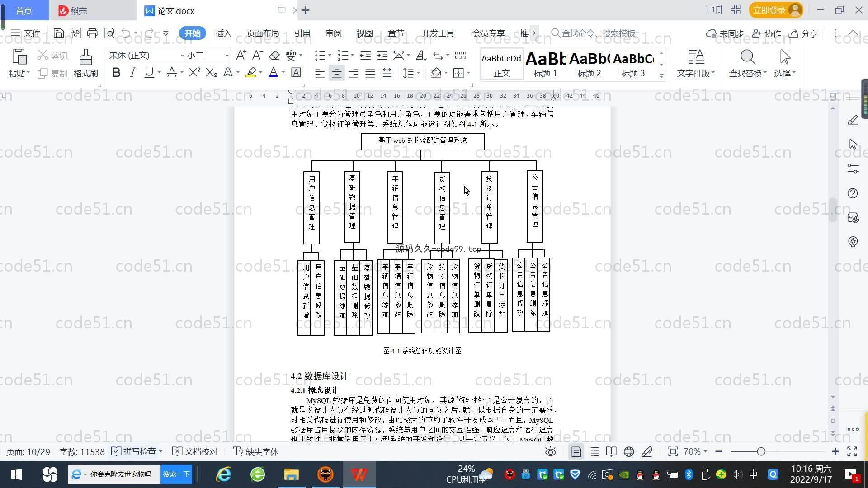This screenshot has width=868, height=488.
Task: Click the Paste clipboard icon
Action: (x=19, y=57)
